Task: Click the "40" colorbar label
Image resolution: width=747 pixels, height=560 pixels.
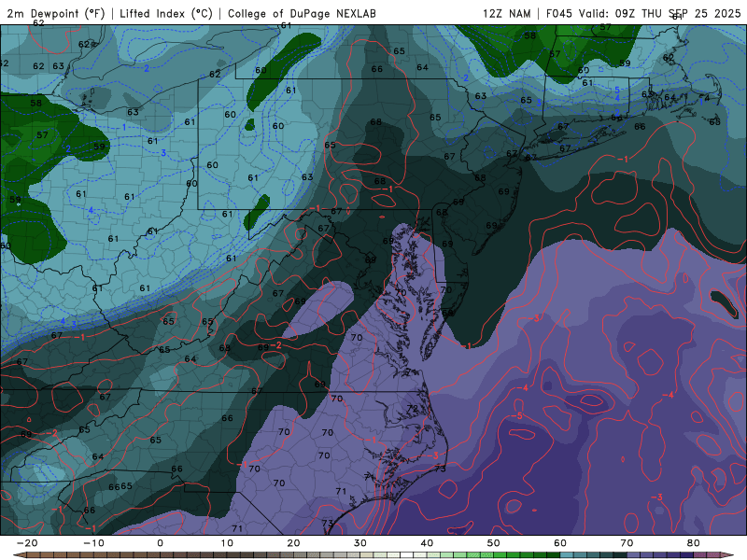Action: [x=427, y=543]
